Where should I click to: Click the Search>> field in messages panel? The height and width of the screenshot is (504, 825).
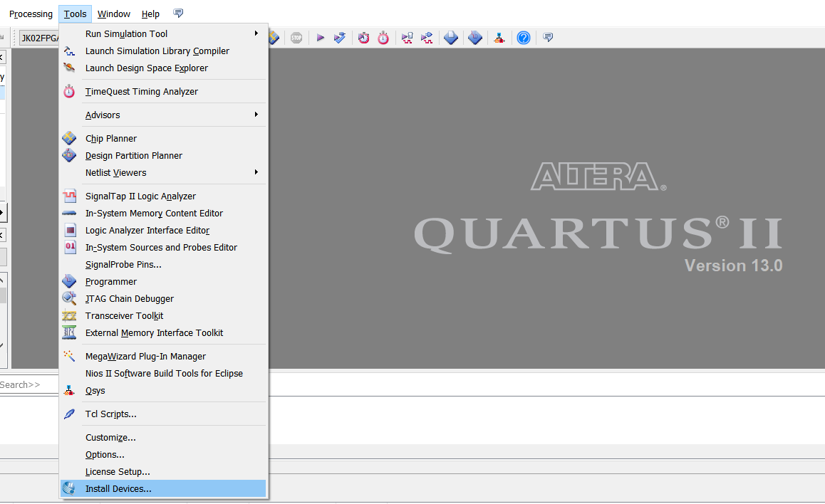[x=29, y=384]
